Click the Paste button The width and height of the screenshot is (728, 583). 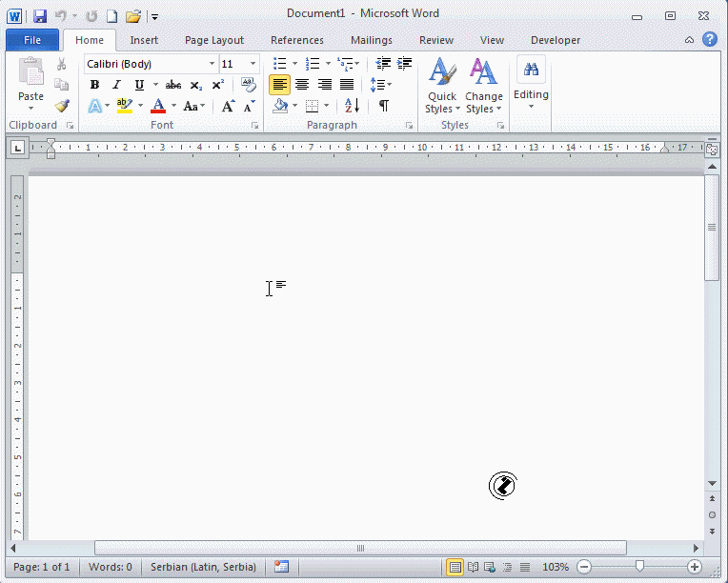30,96
